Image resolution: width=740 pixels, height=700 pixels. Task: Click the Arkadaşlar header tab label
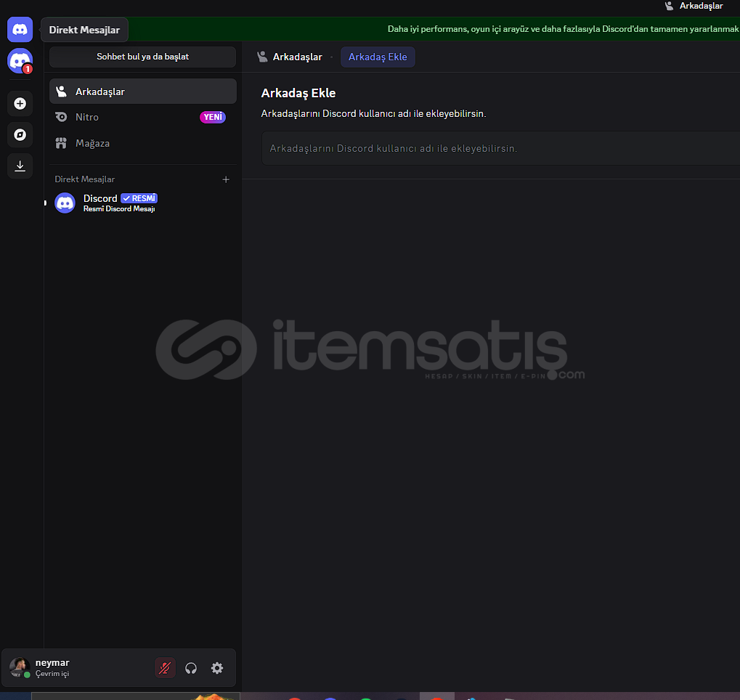[x=297, y=57]
